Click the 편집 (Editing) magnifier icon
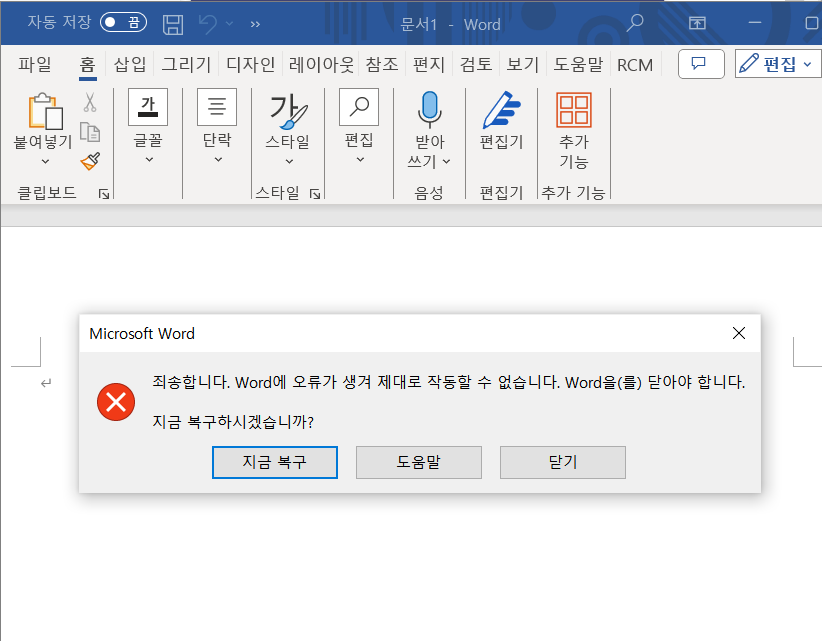822x641 pixels. click(359, 107)
